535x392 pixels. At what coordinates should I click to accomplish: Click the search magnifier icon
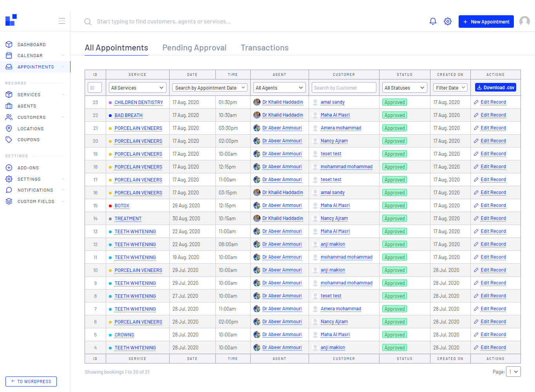pos(88,22)
